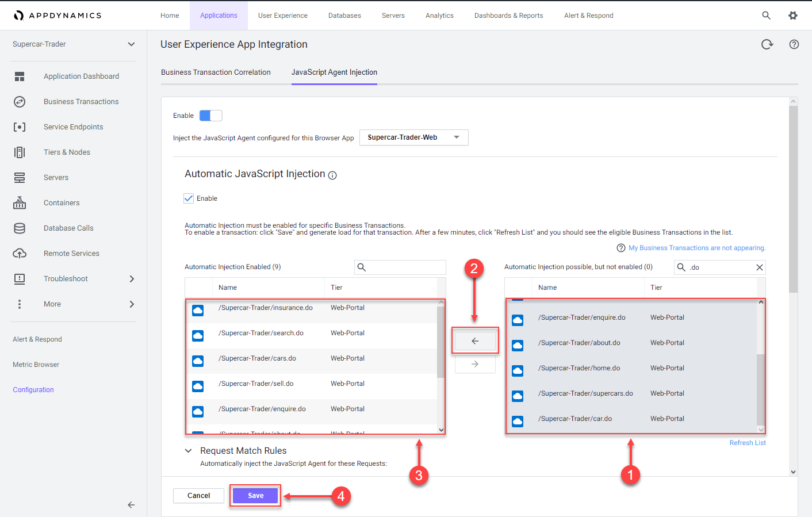Click magnifier icon in enabled list search
The image size is (812, 517).
click(x=362, y=267)
